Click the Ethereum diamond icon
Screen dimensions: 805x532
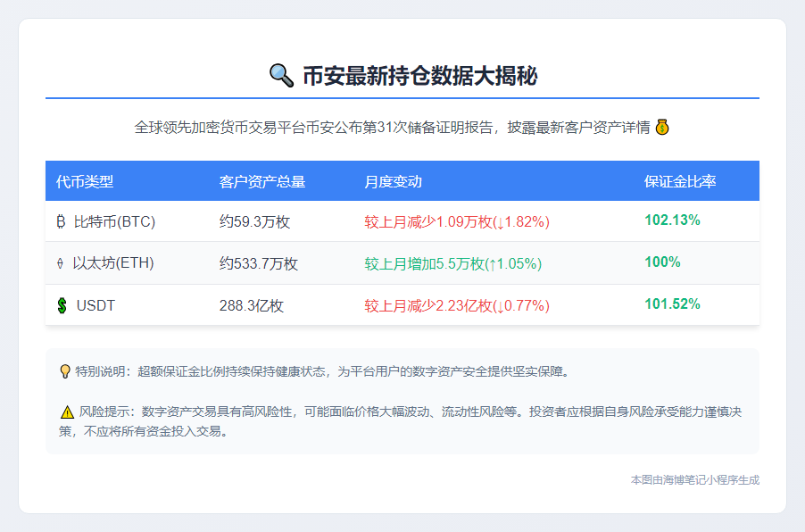click(61, 263)
